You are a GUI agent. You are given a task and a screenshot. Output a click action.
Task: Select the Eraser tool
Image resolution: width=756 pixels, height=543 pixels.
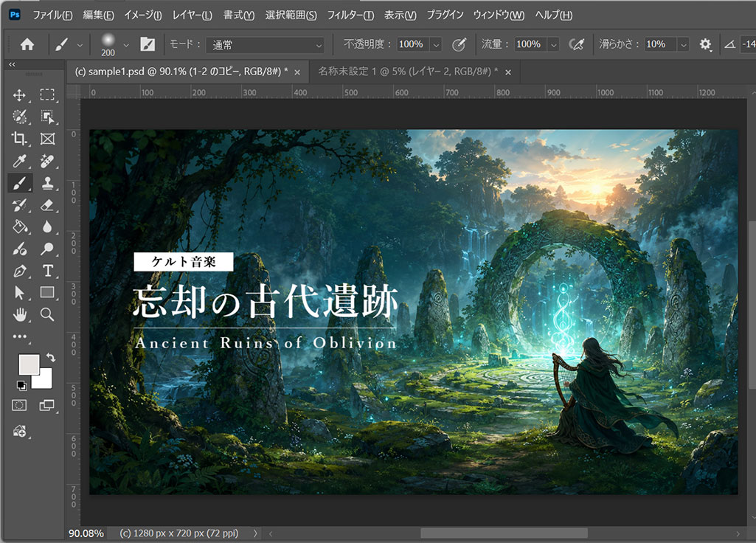[47, 205]
